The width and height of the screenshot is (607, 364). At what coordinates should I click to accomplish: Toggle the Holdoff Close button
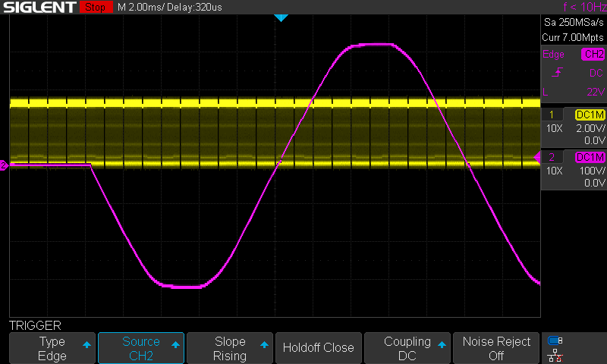pyautogui.click(x=318, y=348)
